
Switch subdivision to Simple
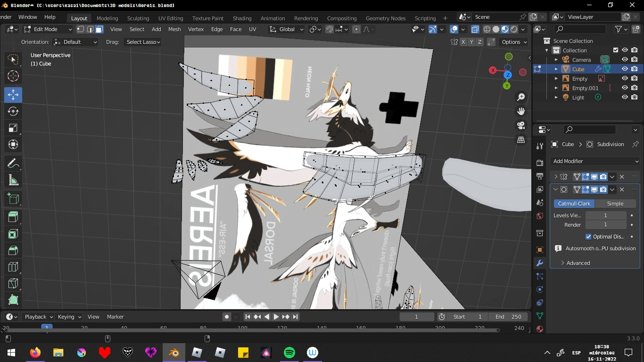616,203
